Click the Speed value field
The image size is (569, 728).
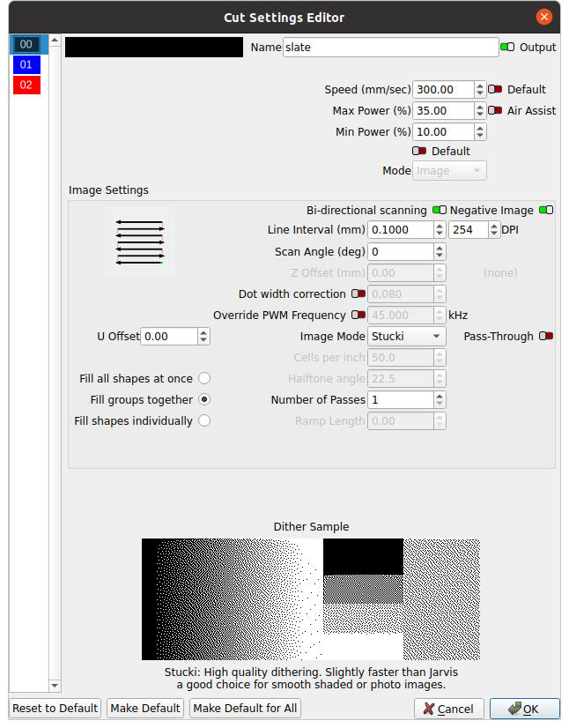(x=443, y=90)
